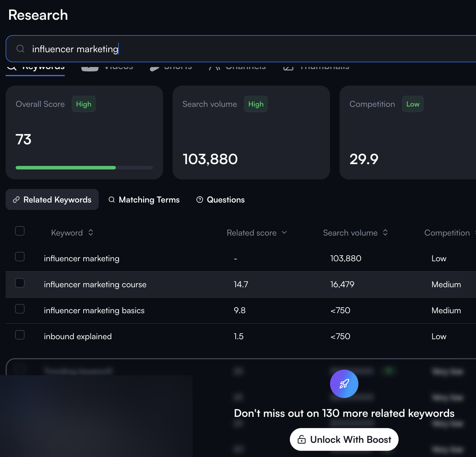Image resolution: width=476 pixels, height=457 pixels.
Task: Click the purple rocket boost icon
Action: pos(344,384)
